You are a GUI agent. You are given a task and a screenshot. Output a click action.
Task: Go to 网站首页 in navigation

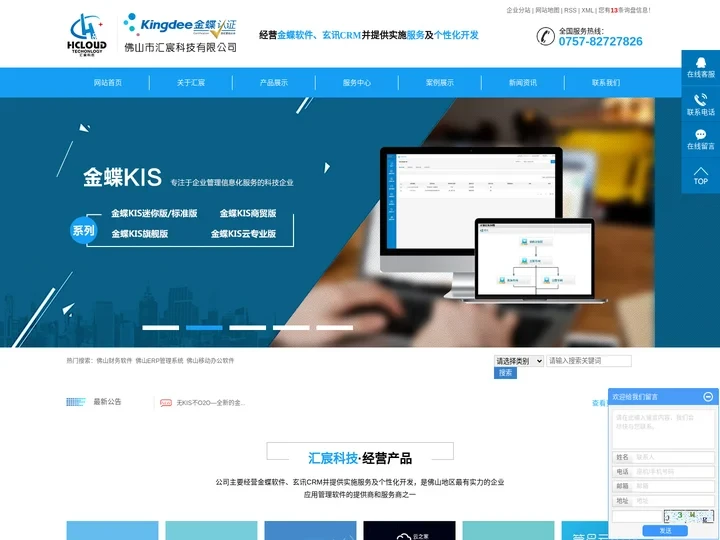coord(108,83)
